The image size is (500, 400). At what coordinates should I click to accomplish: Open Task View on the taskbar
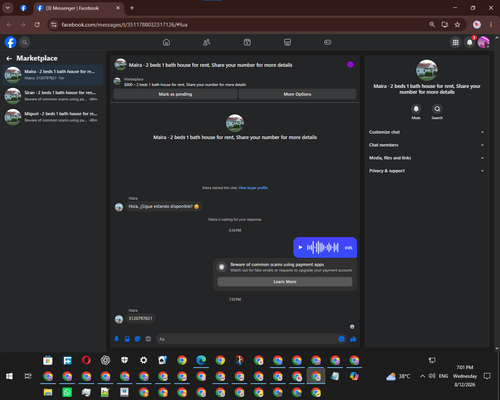click(28, 376)
